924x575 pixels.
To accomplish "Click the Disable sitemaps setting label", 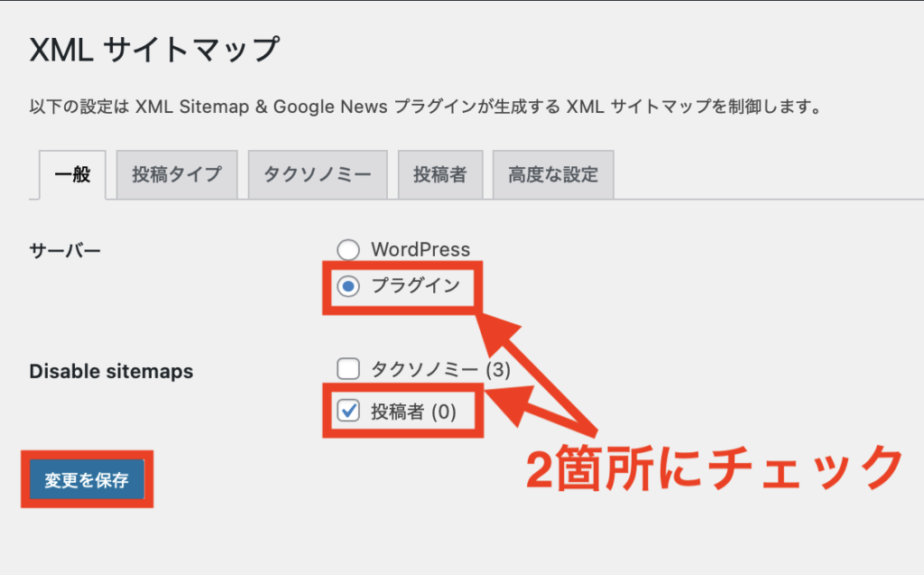I will point(111,371).
